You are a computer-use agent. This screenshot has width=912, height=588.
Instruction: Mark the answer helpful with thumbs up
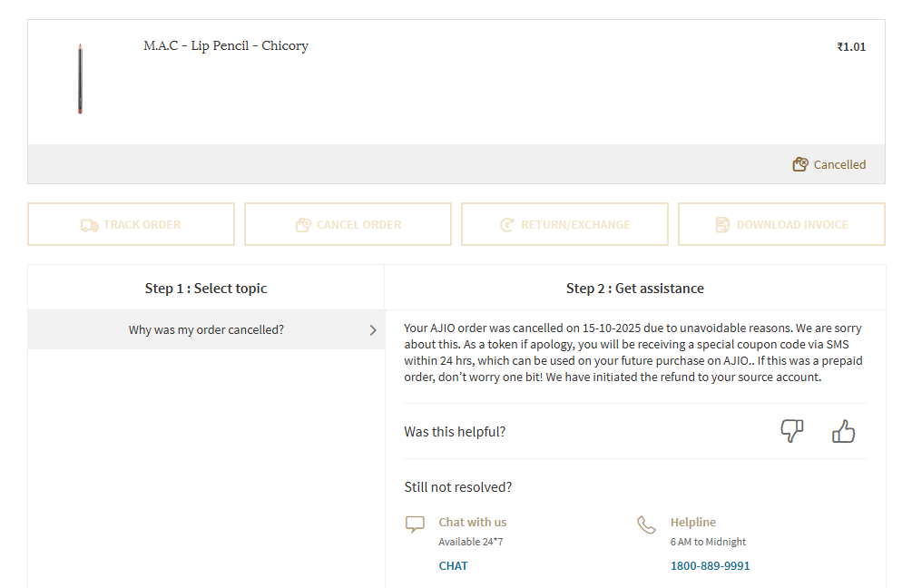[x=843, y=431]
